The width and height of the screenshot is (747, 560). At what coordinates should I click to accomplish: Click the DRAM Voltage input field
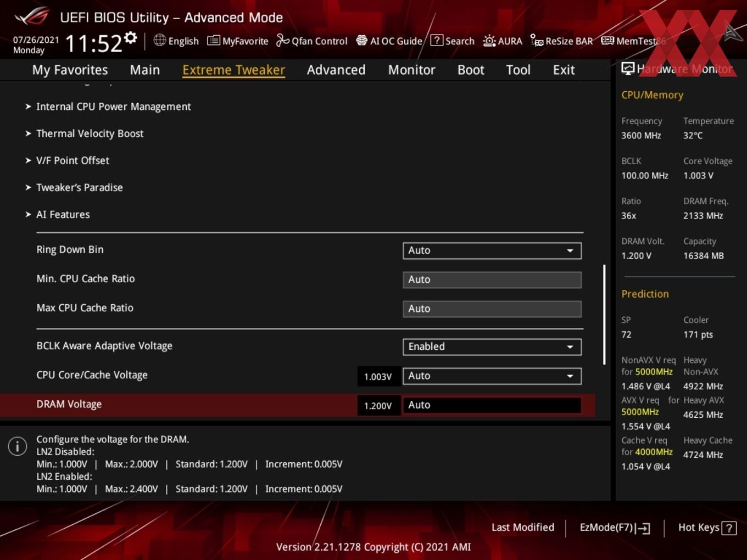pyautogui.click(x=492, y=405)
